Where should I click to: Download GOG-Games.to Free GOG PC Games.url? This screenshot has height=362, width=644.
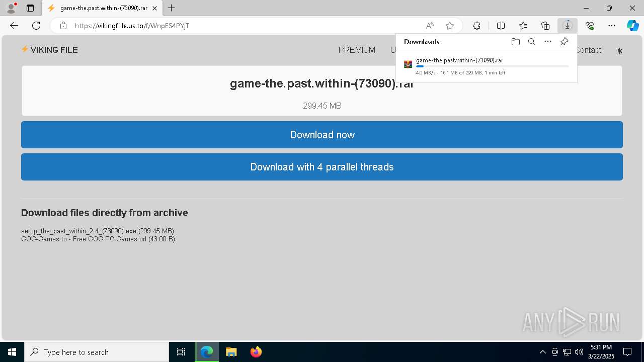(x=98, y=239)
